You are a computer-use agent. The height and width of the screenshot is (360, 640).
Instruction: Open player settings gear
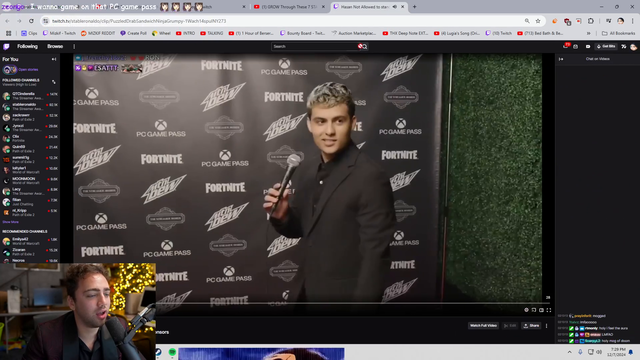pos(526,310)
